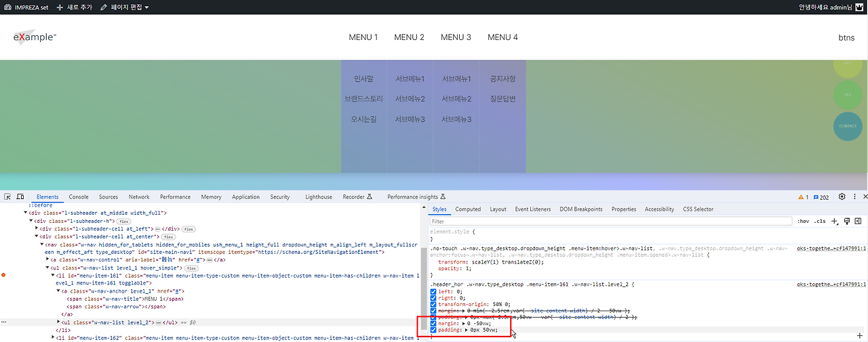Click 새로 추가 in the admin bar

[x=75, y=7]
